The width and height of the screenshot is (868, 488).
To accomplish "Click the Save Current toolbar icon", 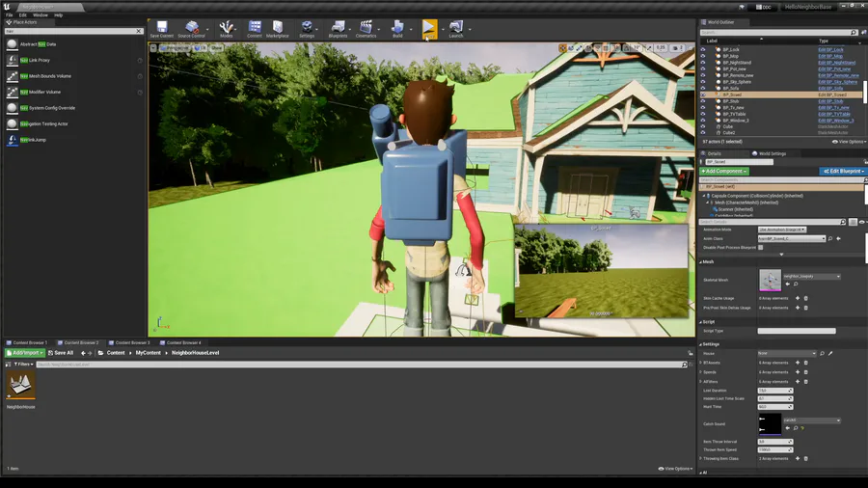I will 162,29.
